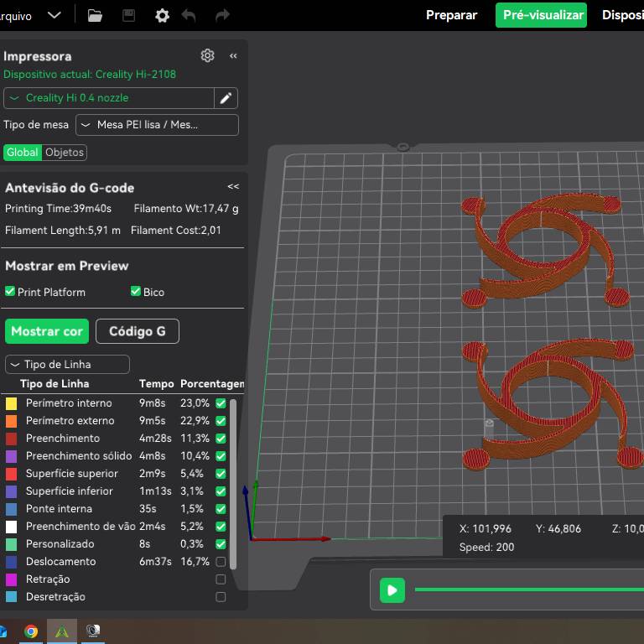Click the undo arrow icon

tap(189, 15)
